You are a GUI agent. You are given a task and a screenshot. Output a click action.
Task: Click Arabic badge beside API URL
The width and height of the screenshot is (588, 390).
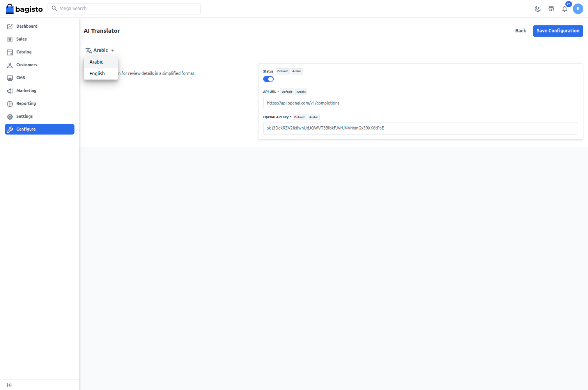point(301,92)
